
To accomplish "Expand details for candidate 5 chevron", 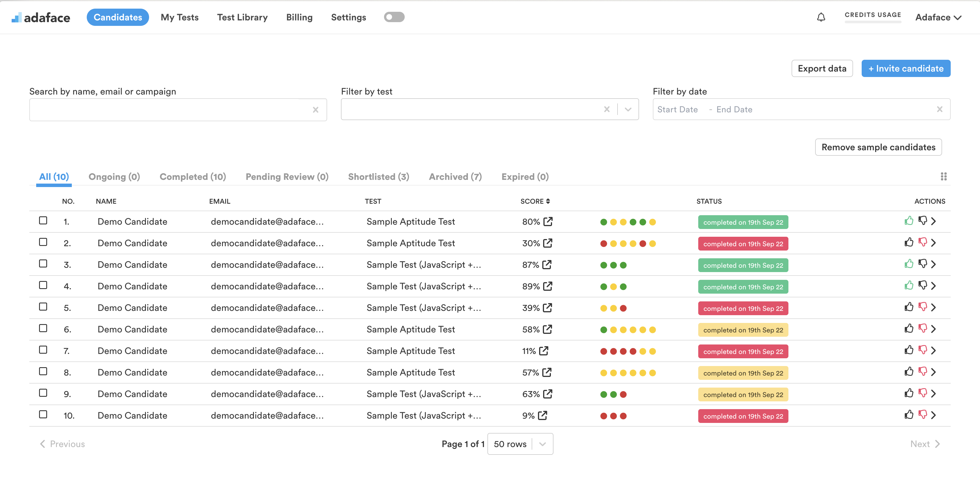I will 934,307.
